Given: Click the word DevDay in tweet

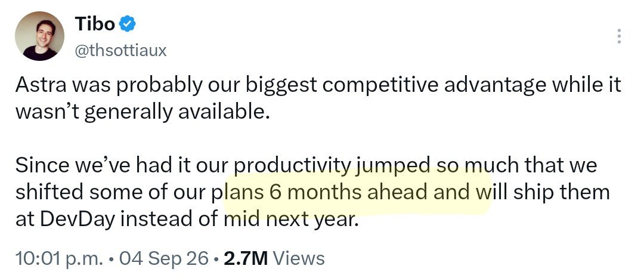Looking at the screenshot, I should (78, 220).
